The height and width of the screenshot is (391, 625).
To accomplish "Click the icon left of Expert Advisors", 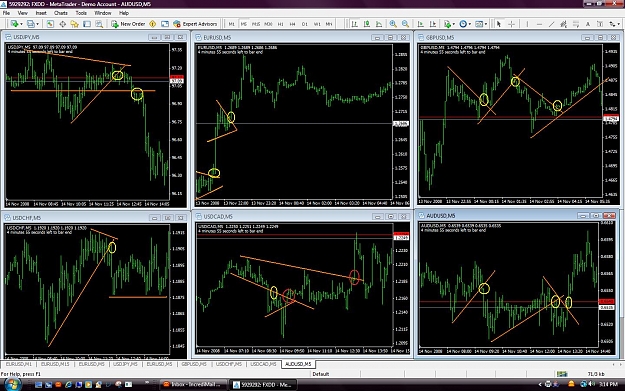I will pos(165,24).
